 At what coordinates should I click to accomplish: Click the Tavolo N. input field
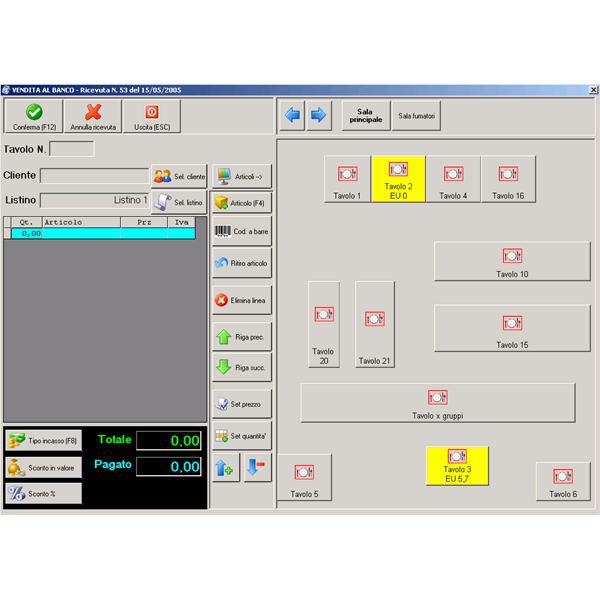click(72, 149)
